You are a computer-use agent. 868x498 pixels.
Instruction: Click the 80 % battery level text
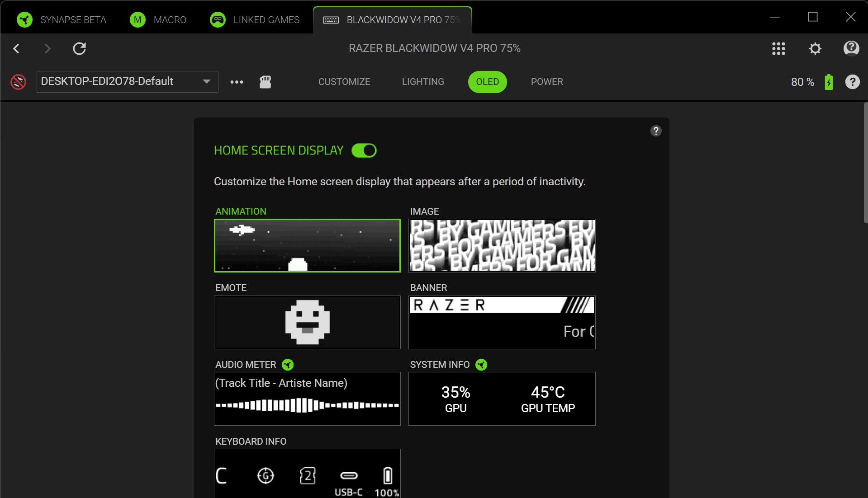click(x=802, y=82)
